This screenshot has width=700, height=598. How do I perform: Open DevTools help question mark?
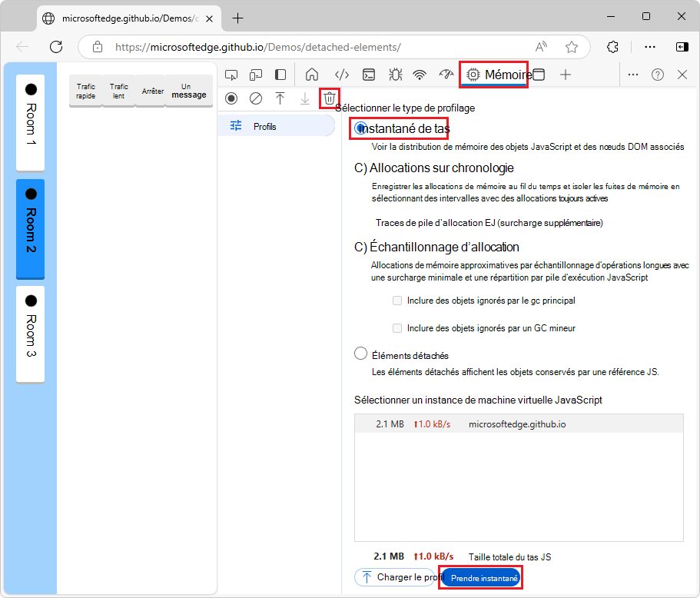(x=658, y=75)
